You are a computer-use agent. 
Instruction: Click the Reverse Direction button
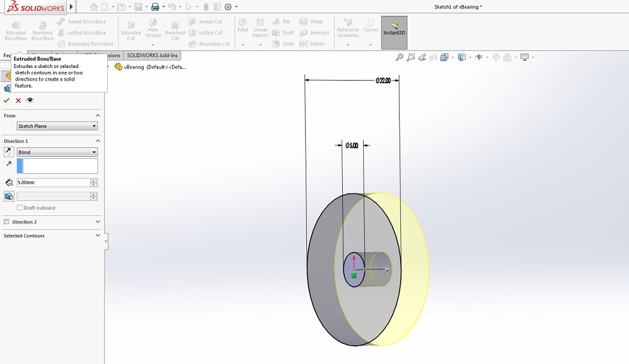[x=9, y=152]
